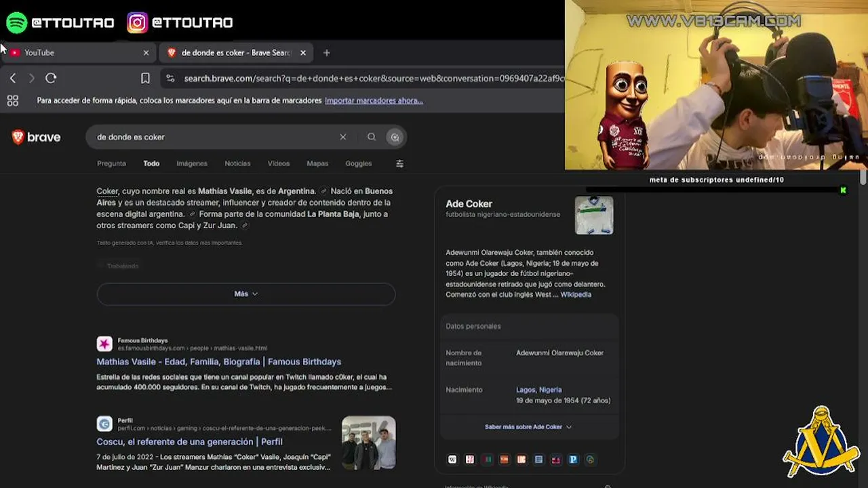Open the blue 'P' profile icon
This screenshot has height=488, width=868.
(573, 460)
